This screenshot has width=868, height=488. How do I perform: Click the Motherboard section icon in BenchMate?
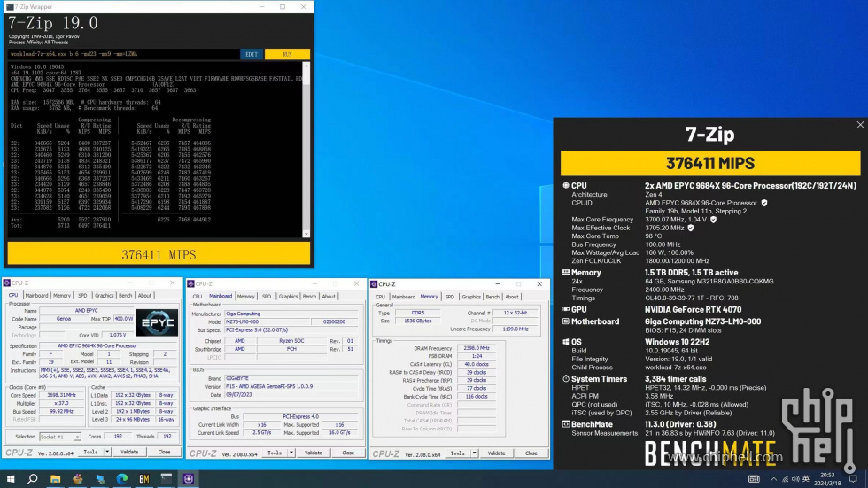566,321
